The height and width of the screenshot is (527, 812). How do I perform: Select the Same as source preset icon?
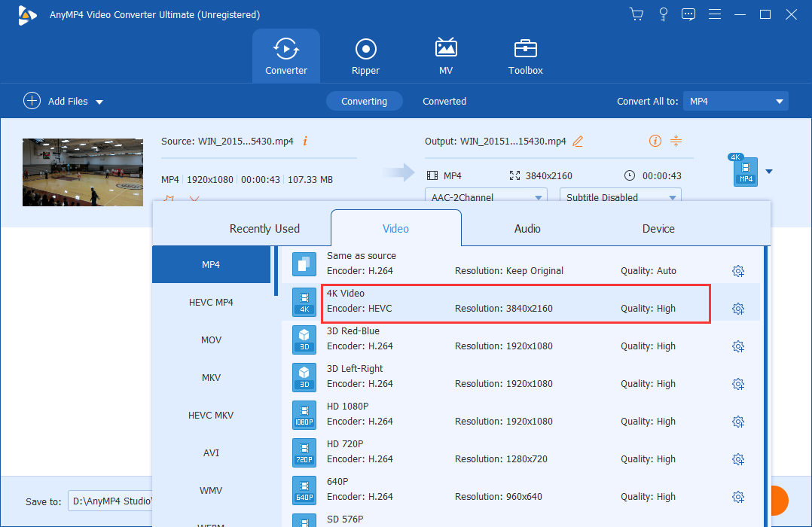tap(304, 264)
